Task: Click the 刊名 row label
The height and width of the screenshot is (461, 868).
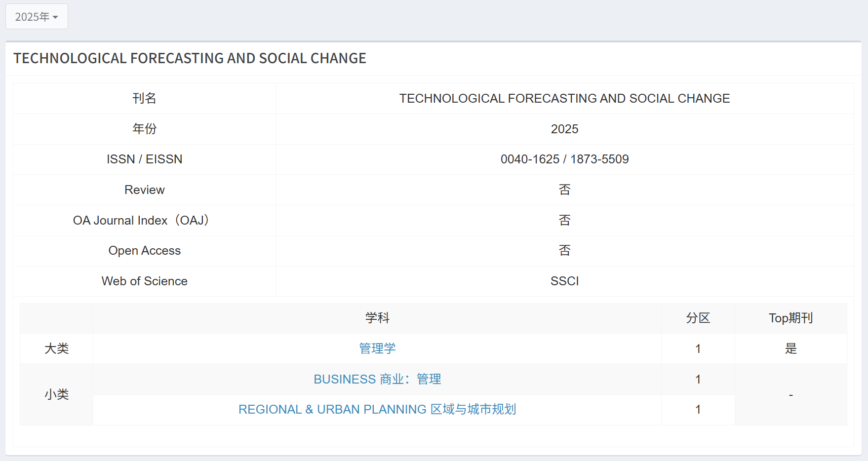Action: click(x=144, y=99)
